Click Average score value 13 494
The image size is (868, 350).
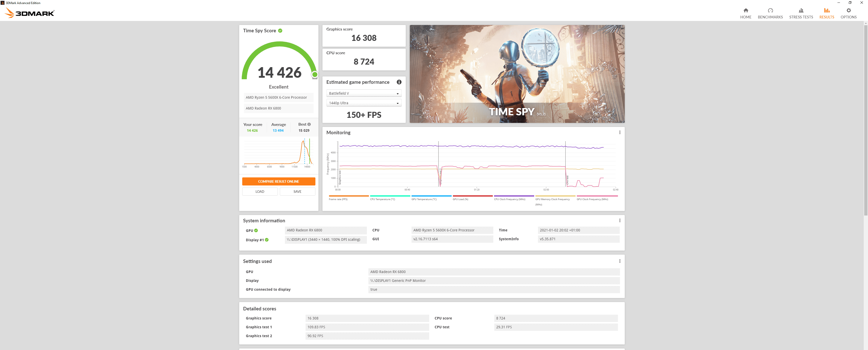pyautogui.click(x=278, y=130)
